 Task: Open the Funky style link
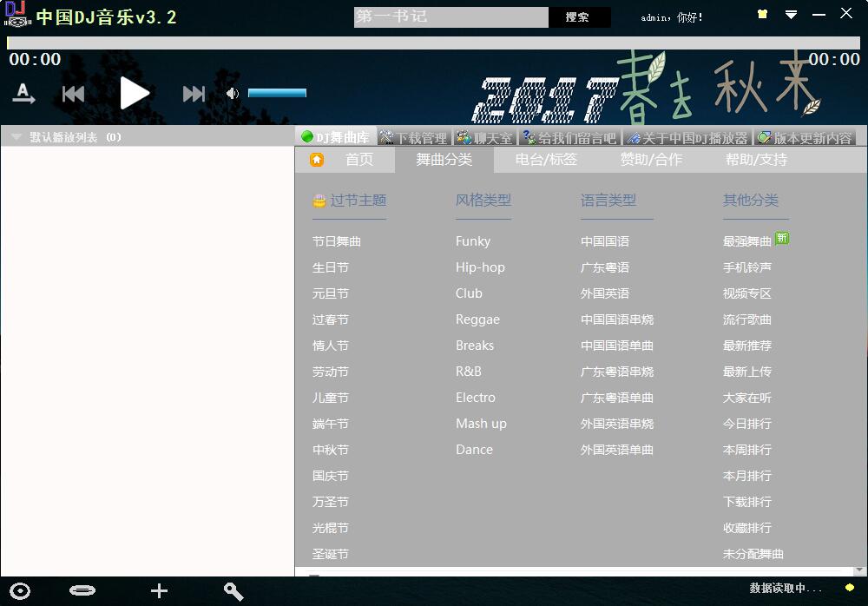click(473, 241)
